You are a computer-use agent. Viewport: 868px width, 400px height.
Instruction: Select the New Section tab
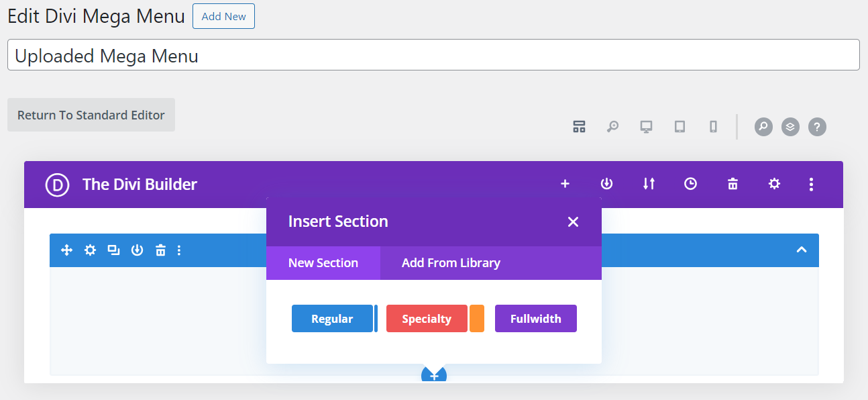[x=323, y=263]
